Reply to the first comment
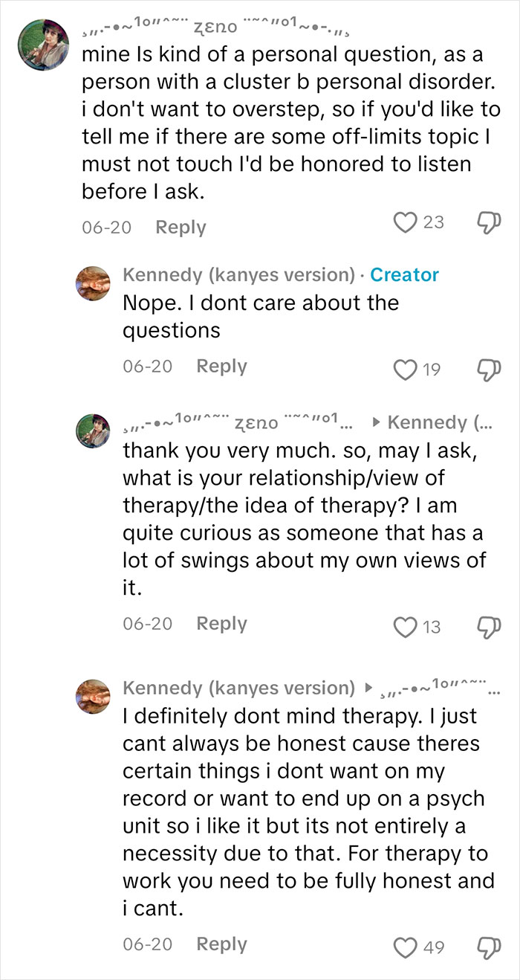520x980 pixels. (x=179, y=227)
